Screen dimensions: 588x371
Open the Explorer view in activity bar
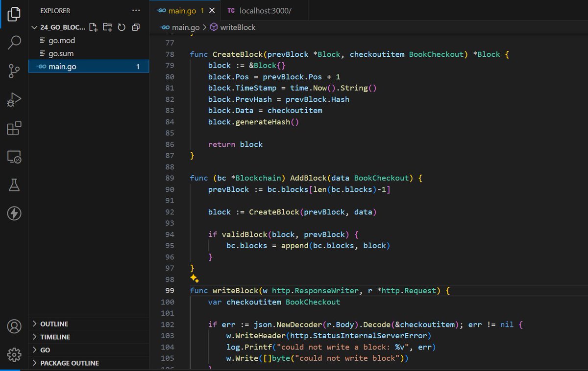coord(14,14)
